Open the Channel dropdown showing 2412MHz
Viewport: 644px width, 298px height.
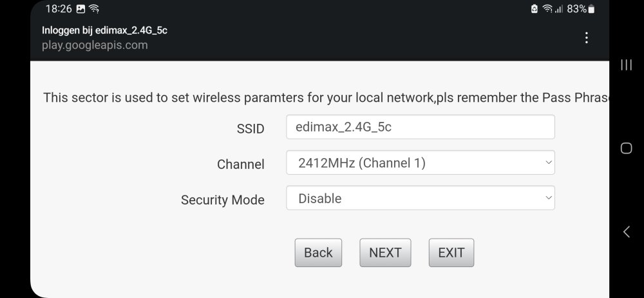pyautogui.click(x=420, y=163)
